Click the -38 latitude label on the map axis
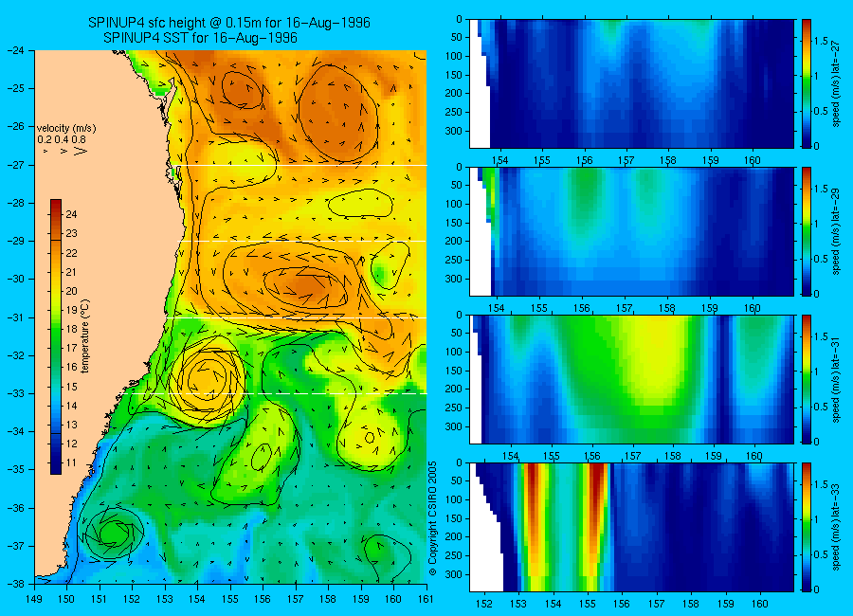 tap(15, 584)
